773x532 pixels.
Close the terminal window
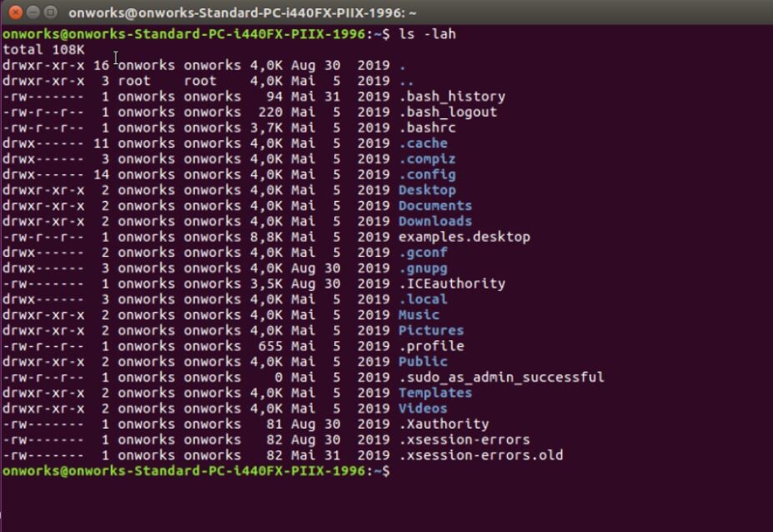pyautogui.click(x=16, y=13)
